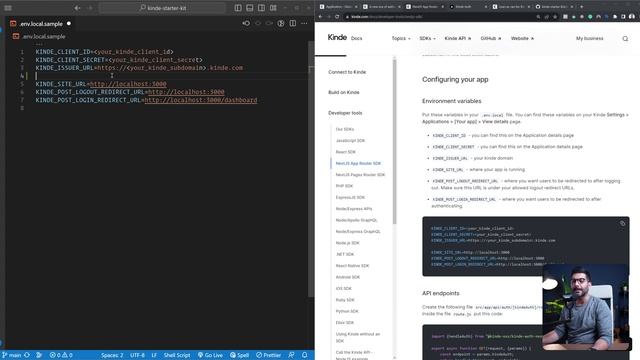This screenshot has width=640, height=360.
Task: Open the localhost:3000/dashboard link in editor
Action: tap(201, 100)
